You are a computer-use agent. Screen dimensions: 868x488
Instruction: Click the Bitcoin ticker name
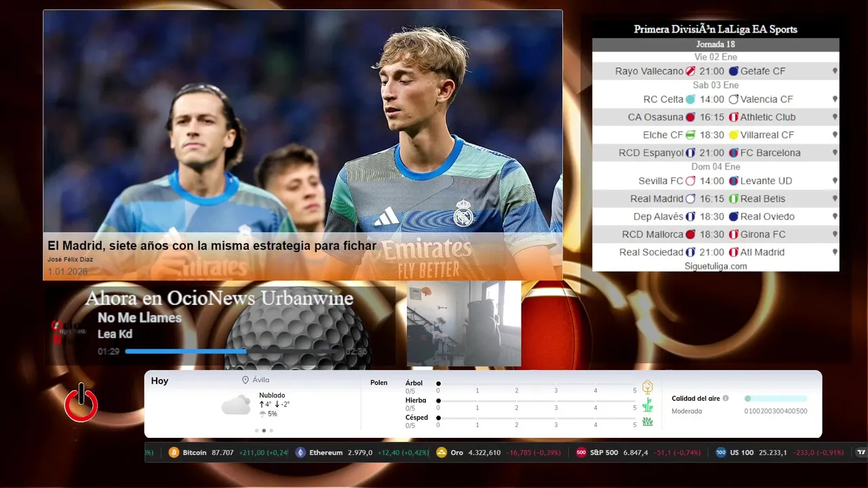[x=195, y=452]
